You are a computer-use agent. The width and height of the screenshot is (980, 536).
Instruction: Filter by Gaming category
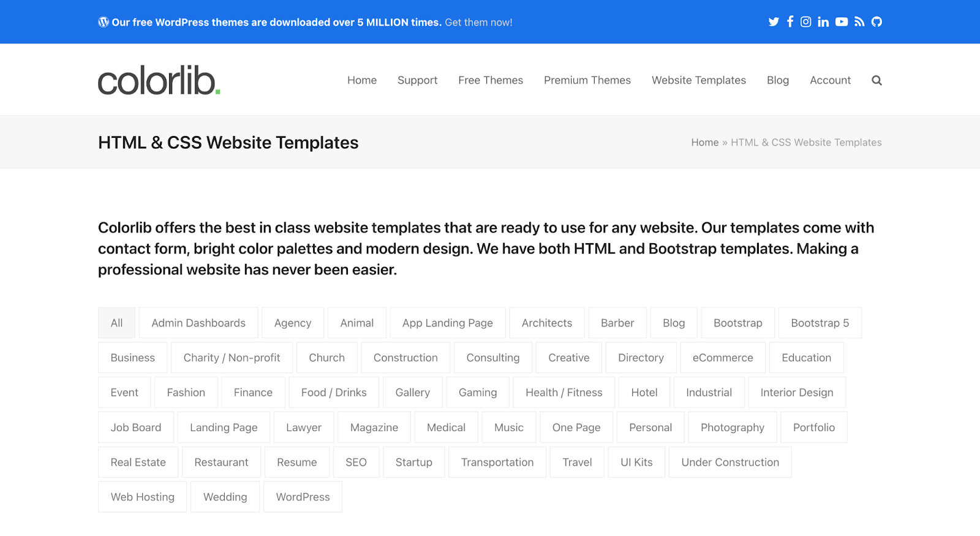[x=478, y=393]
